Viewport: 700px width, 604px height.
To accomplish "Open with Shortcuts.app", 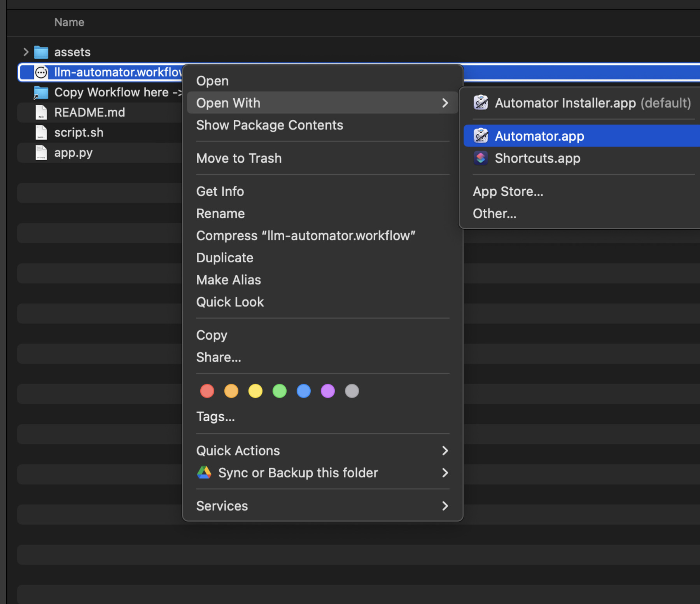I will 582,158.
